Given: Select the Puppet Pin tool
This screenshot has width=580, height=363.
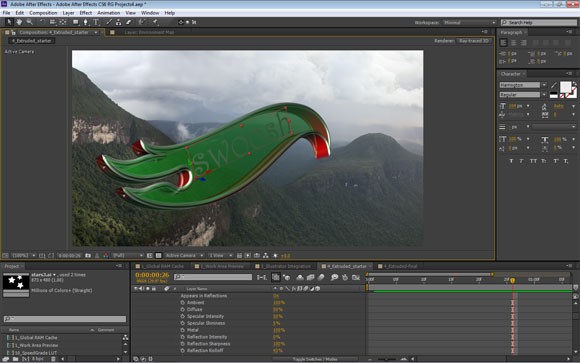Looking at the screenshot, I should pos(155,22).
